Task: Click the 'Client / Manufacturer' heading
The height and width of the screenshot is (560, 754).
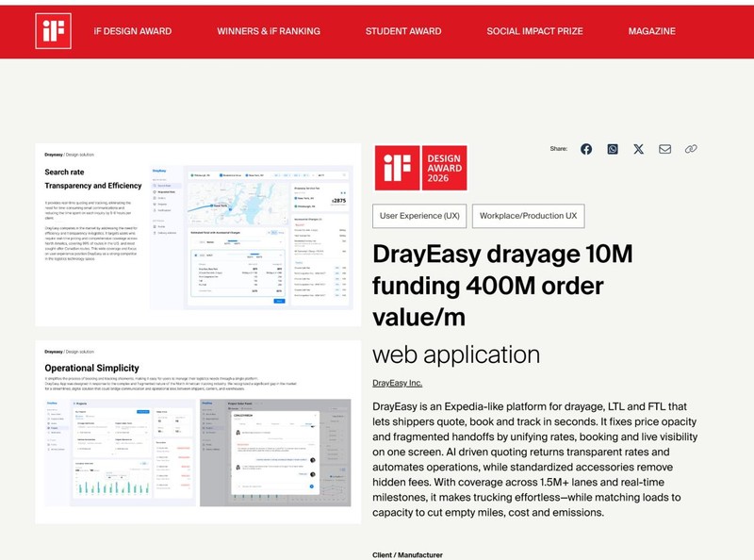Action: click(407, 554)
